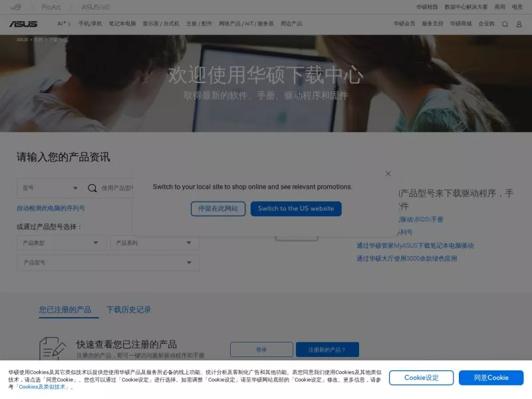Open the 网络产品 / IoT / 服务器 menu
Screen dimensions: 532x399
point(246,24)
